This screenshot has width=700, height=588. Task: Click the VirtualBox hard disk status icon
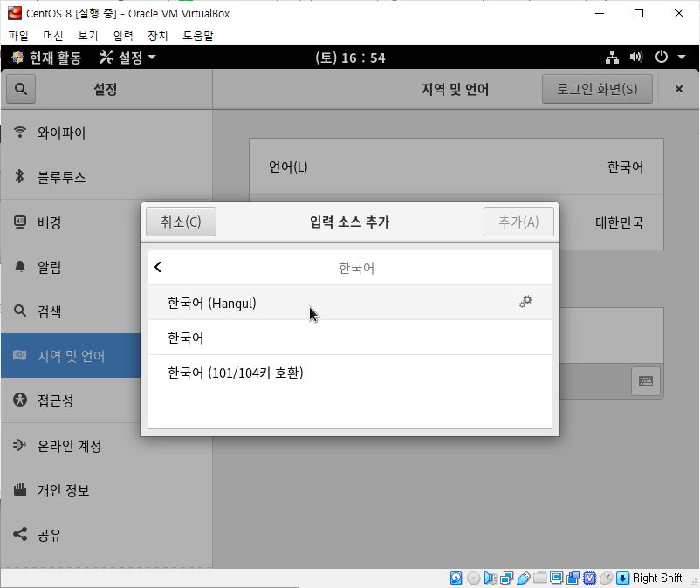pyautogui.click(x=456, y=578)
